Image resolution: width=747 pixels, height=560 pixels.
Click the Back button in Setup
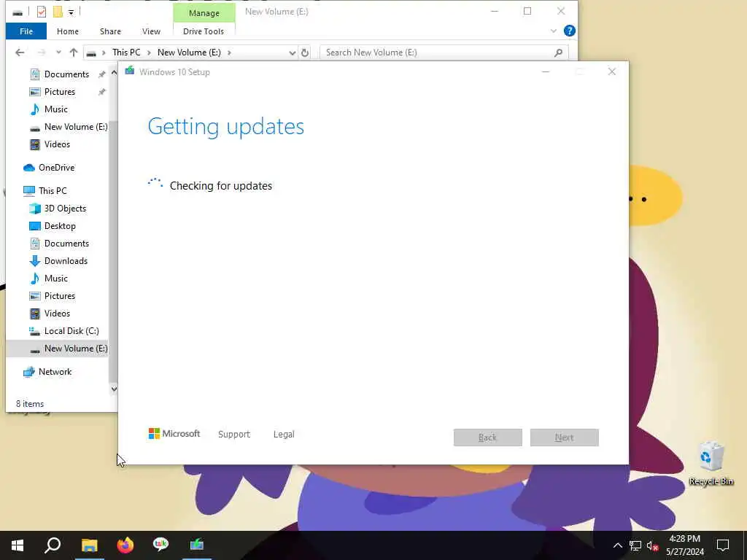(488, 437)
